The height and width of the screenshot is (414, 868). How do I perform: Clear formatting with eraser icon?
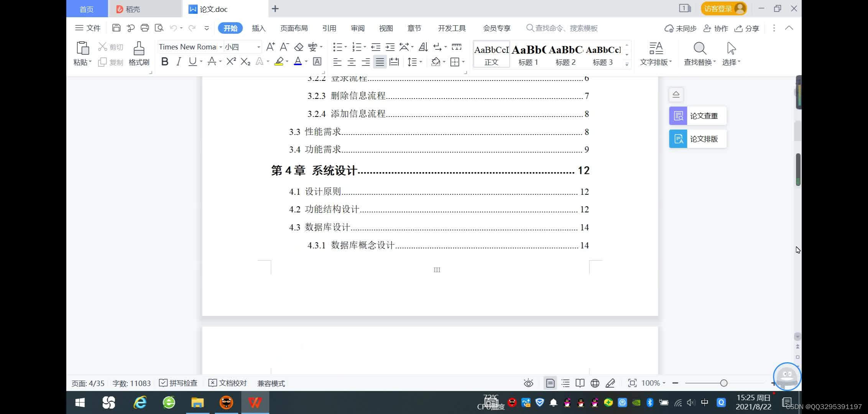[299, 47]
